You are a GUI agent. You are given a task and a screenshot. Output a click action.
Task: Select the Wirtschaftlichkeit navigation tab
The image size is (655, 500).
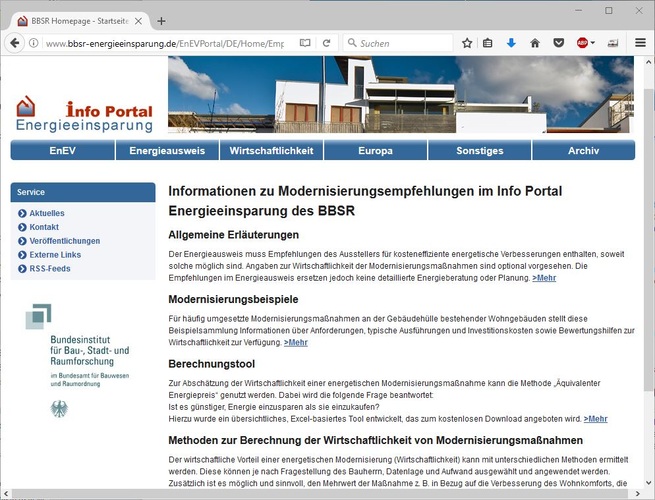[271, 151]
